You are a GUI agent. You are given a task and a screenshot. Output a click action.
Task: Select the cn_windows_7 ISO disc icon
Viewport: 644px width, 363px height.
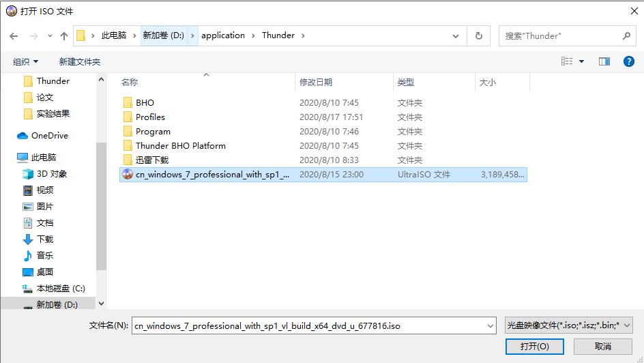[x=128, y=174]
